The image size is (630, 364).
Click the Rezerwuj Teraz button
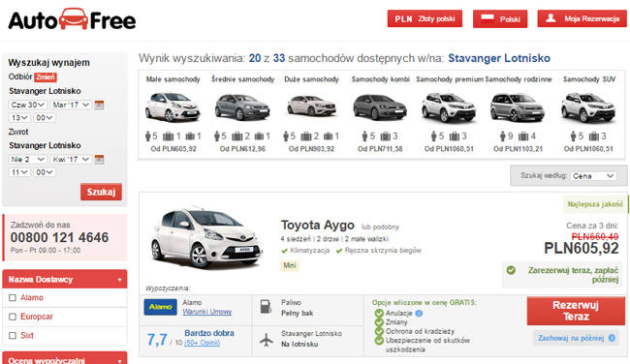[576, 311]
